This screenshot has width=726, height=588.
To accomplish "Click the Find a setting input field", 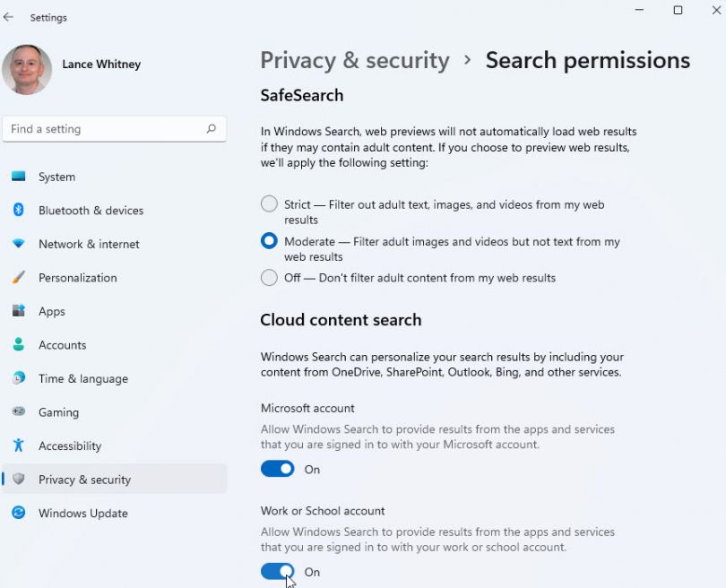I will [x=108, y=129].
